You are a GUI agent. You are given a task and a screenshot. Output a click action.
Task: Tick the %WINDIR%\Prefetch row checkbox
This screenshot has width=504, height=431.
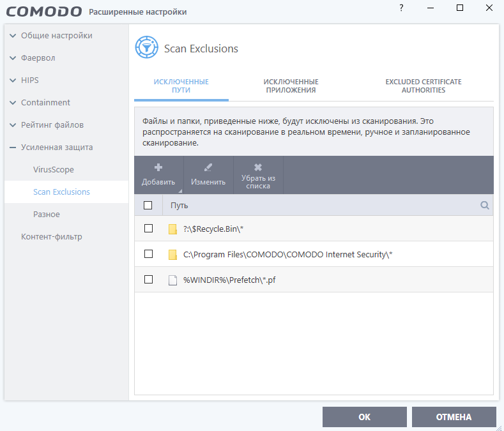(x=148, y=280)
